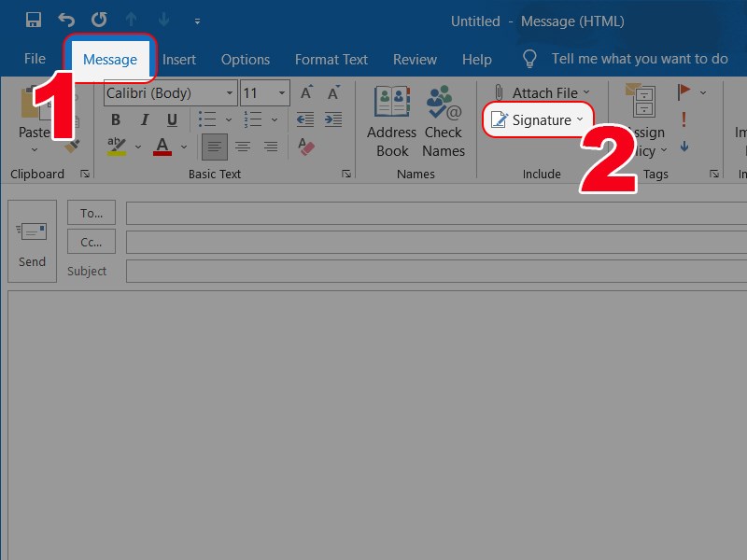Open Clipboard pane dialog launcher
Screen dimensions: 747x560
(x=85, y=174)
